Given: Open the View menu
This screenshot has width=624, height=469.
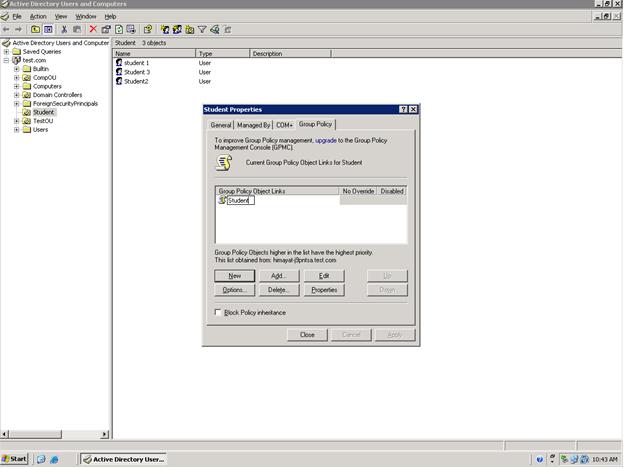Looking at the screenshot, I should click(x=61, y=17).
